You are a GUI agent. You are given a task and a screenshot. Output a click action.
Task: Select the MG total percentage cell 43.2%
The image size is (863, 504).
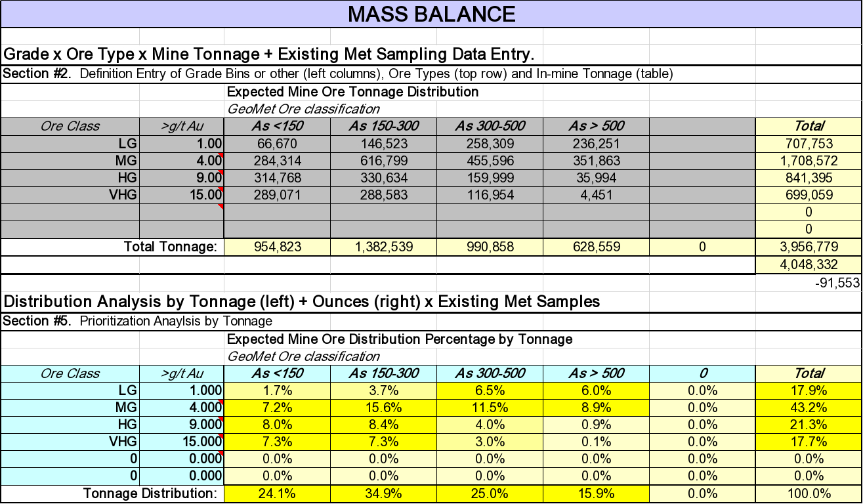[x=809, y=408]
